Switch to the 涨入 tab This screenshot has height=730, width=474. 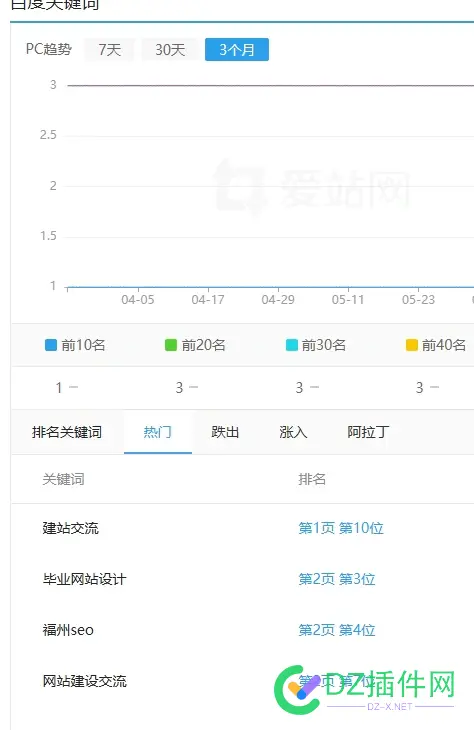tap(293, 432)
